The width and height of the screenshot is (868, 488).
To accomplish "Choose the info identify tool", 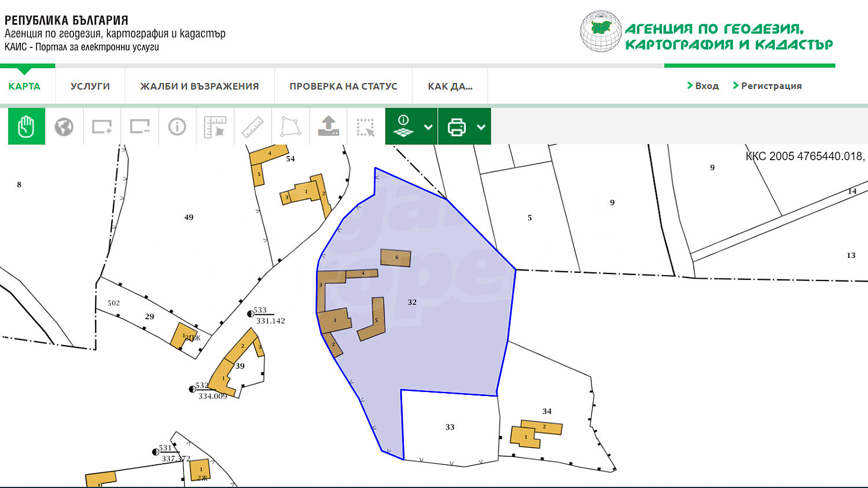I will point(177,127).
